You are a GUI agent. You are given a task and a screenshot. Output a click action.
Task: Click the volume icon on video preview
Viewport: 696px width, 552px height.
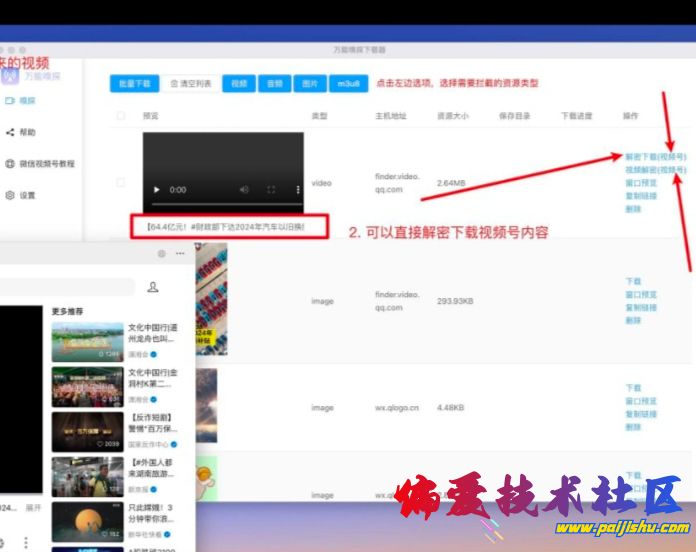241,189
